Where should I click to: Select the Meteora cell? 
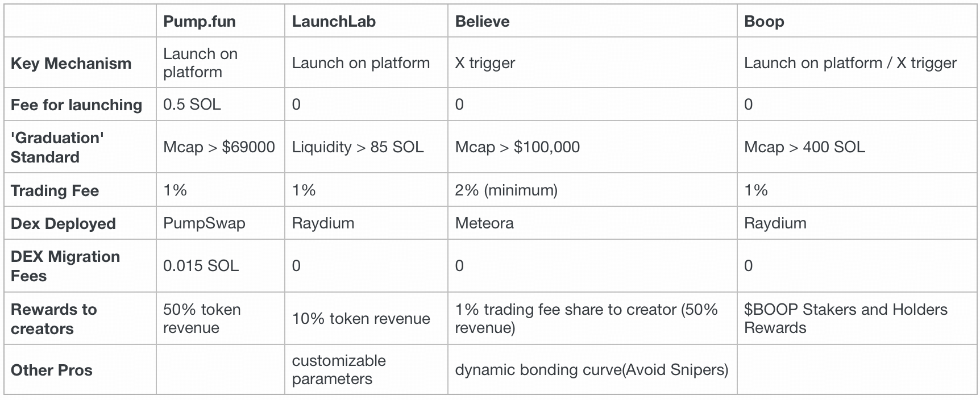(x=484, y=223)
